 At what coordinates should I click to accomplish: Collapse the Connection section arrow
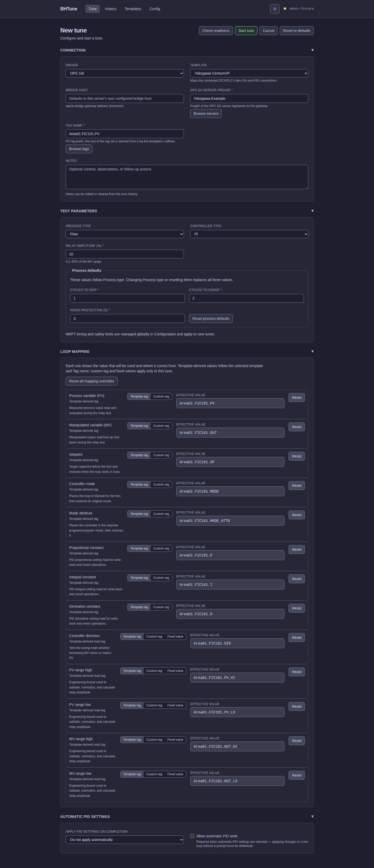[312, 50]
